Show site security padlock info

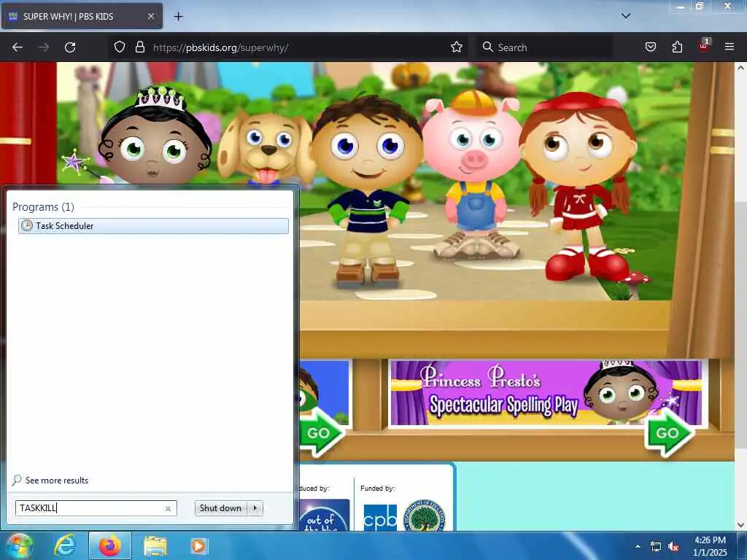coord(139,47)
